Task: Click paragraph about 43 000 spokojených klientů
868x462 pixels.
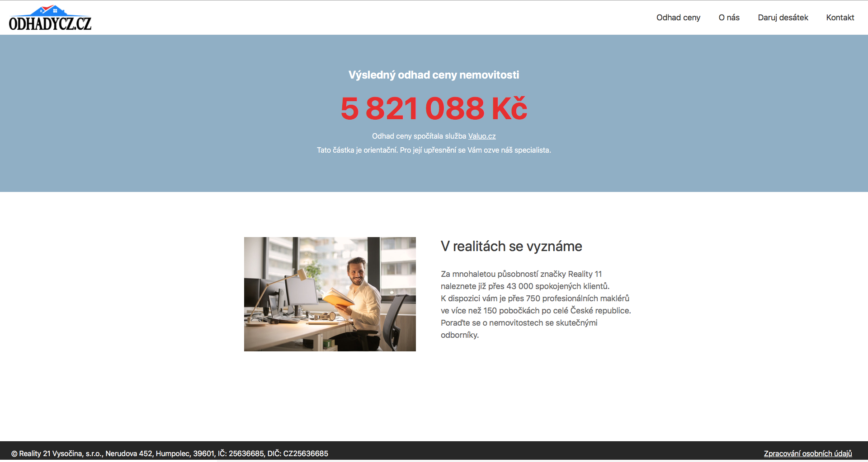Action: pos(536,304)
